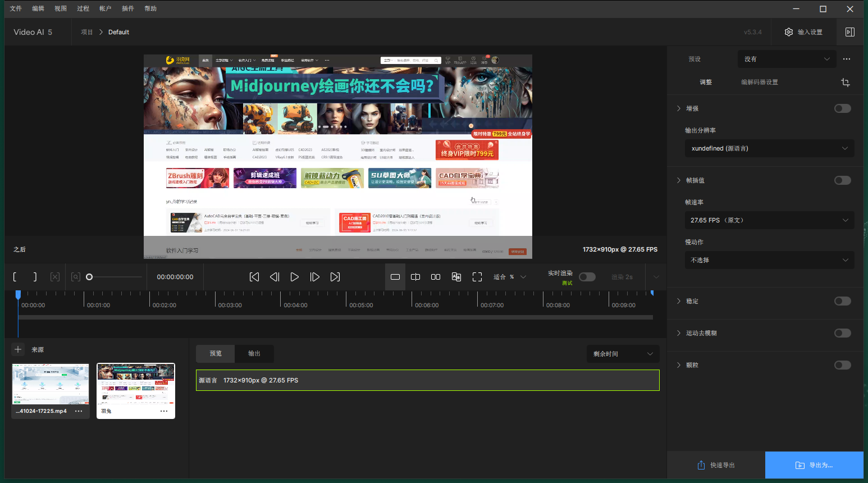The width and height of the screenshot is (868, 483).
Task: Switch to side-by-side comparison view
Action: point(436,277)
